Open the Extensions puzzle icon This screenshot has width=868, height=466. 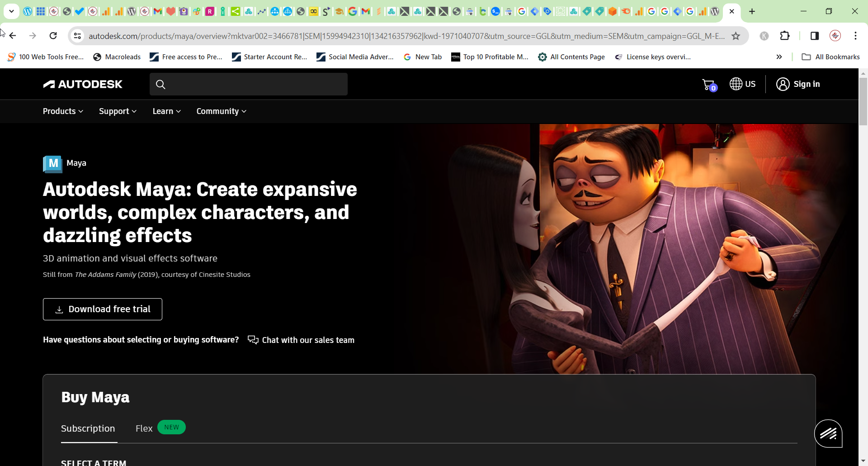tap(785, 36)
